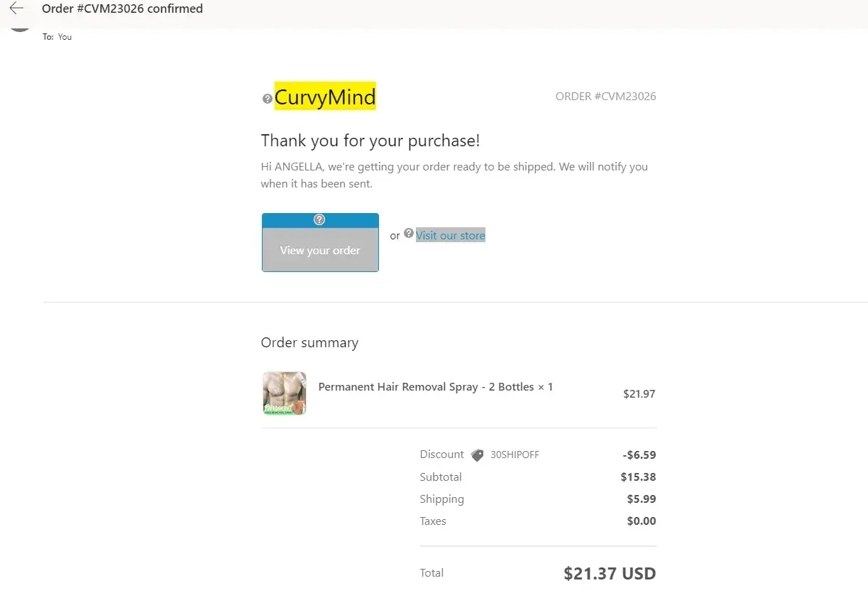
Task: Click the CurvyMind highlighted store name
Action: click(325, 97)
